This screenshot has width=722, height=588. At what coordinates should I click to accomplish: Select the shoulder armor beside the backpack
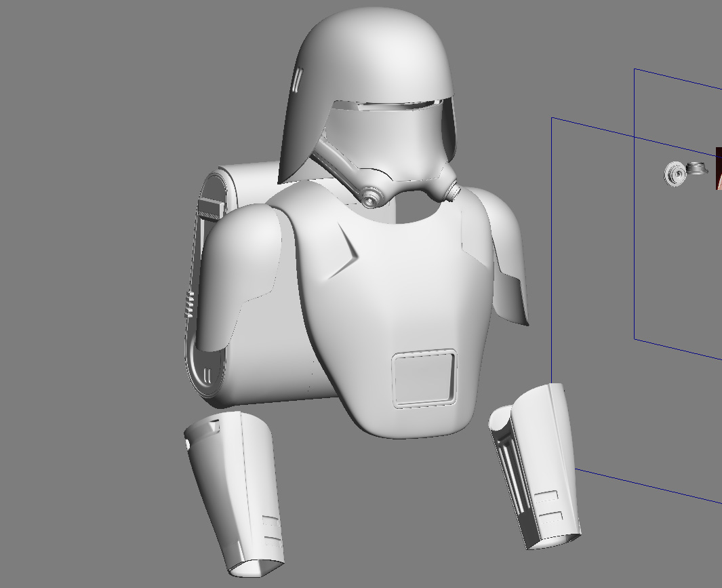[x=239, y=277]
